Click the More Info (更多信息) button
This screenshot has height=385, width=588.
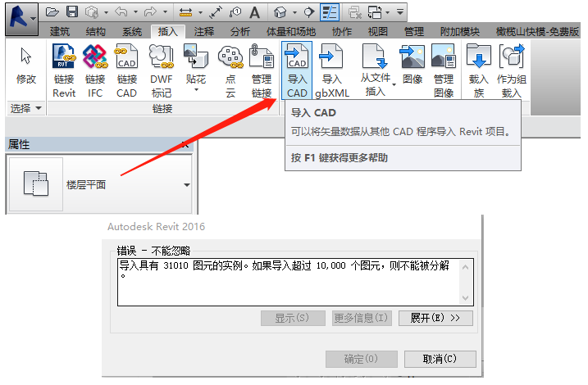click(362, 319)
